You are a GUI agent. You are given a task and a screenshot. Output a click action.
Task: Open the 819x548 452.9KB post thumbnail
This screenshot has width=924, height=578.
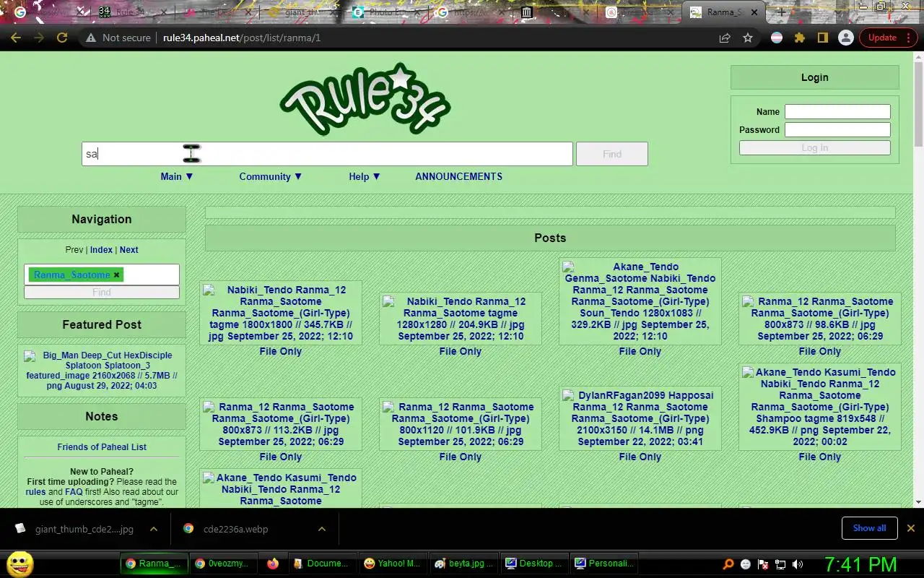[x=820, y=407]
